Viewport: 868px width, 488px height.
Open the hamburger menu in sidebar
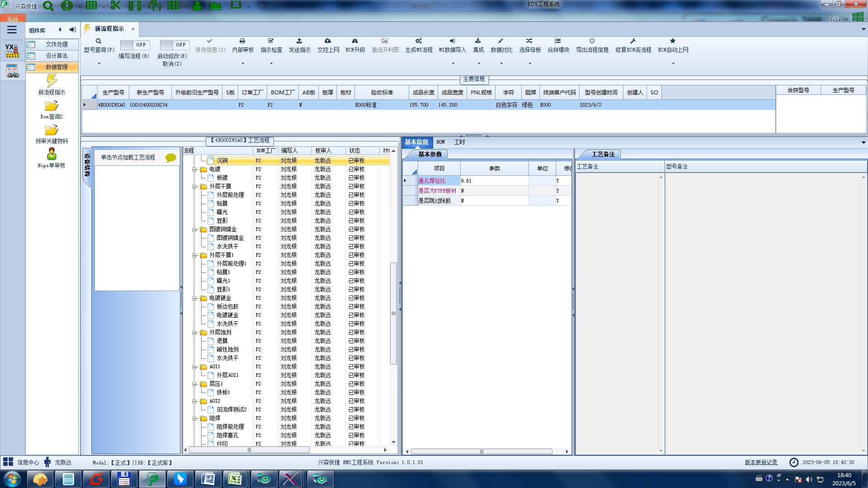(x=12, y=30)
